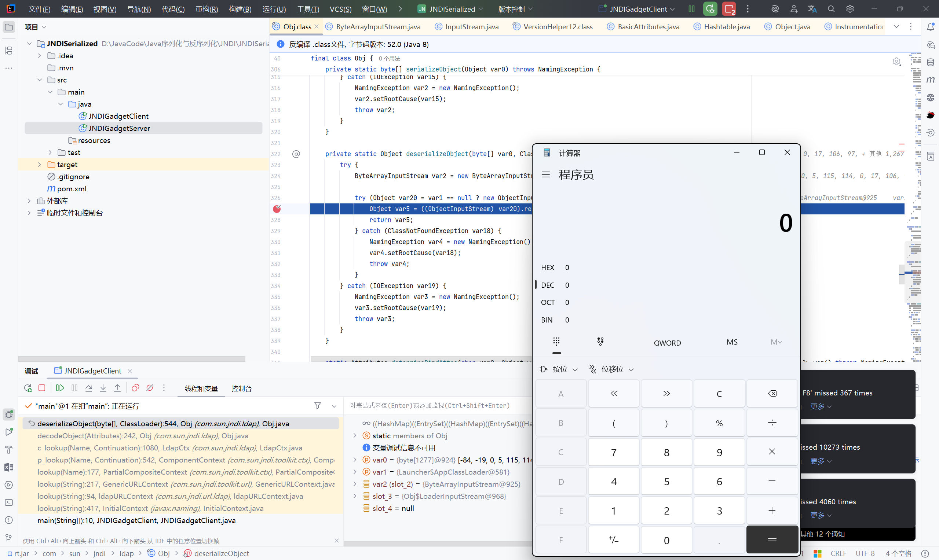Click the thread filter funnel icon
Screen dimensions: 939x560
click(x=318, y=406)
